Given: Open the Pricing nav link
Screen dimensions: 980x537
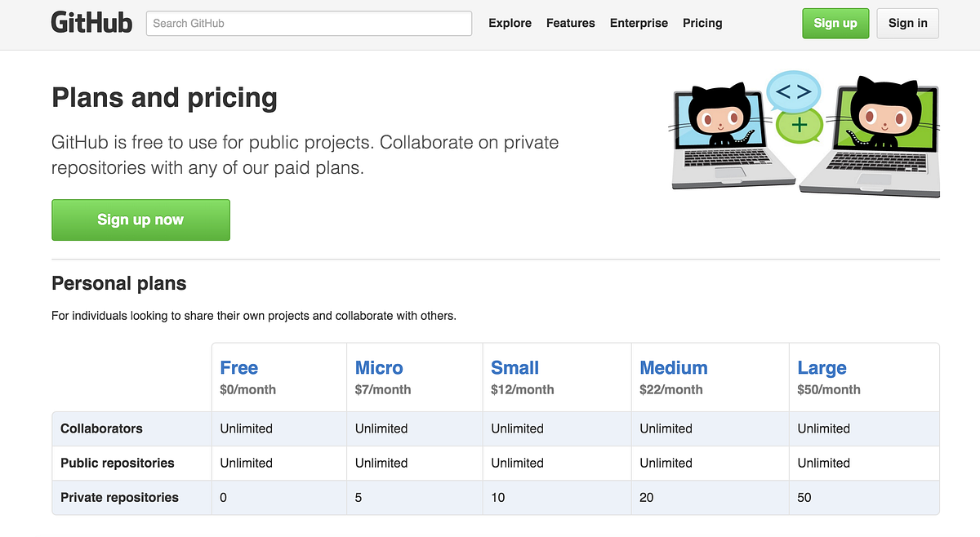Looking at the screenshot, I should [702, 23].
